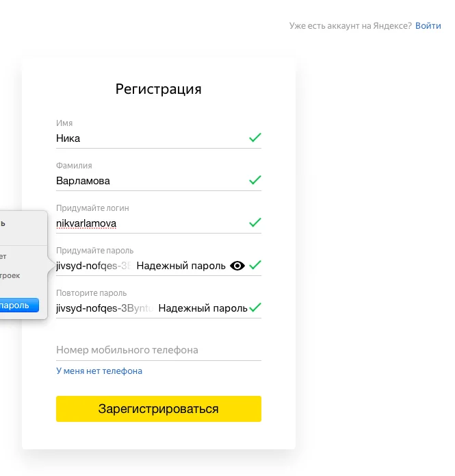Click the green checkmark beside the Фамилия field
Viewport: 455px width, 476px height.
[x=255, y=180]
